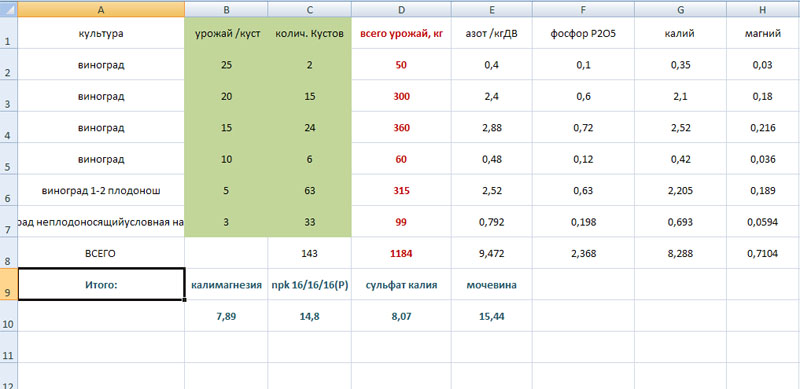Select column A header
This screenshot has width=800, height=389.
pyautogui.click(x=101, y=9)
